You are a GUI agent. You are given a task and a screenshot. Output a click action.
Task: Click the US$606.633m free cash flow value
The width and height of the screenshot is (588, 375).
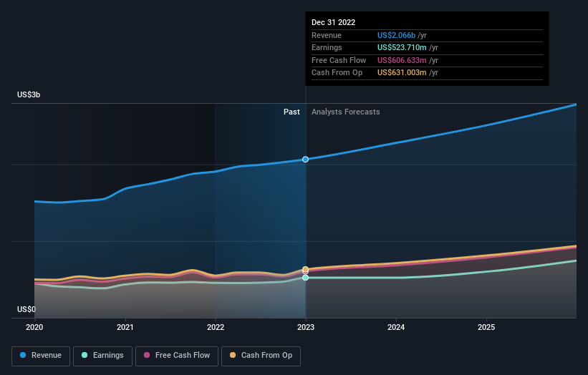point(402,60)
